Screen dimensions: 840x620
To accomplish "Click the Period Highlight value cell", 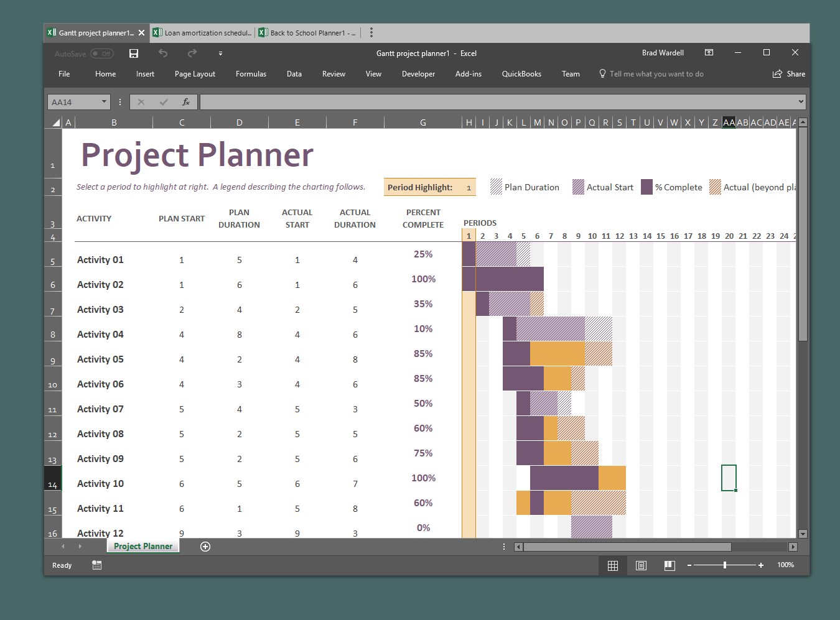I will pos(468,188).
